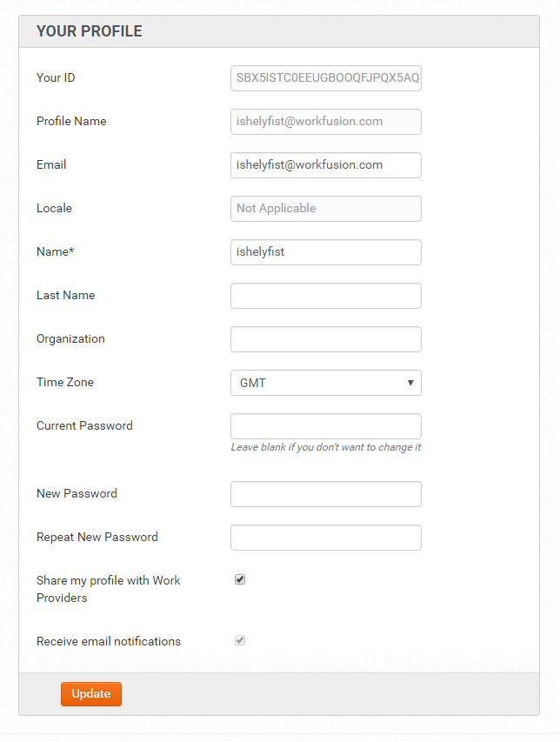The width and height of the screenshot is (560, 742).
Task: Click the New Password input field
Action: click(x=326, y=494)
